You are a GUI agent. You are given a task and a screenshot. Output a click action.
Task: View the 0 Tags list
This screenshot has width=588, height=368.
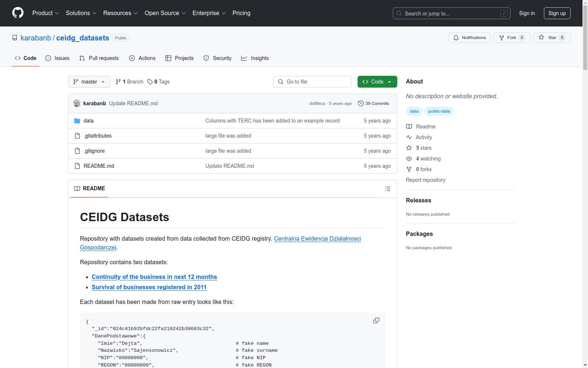pos(158,82)
